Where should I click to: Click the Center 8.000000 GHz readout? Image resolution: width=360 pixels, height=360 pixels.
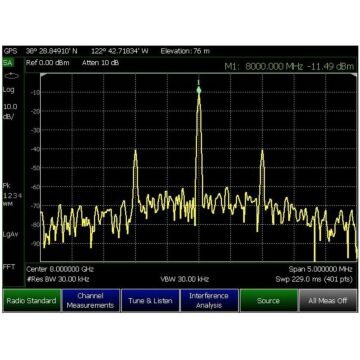point(60,269)
